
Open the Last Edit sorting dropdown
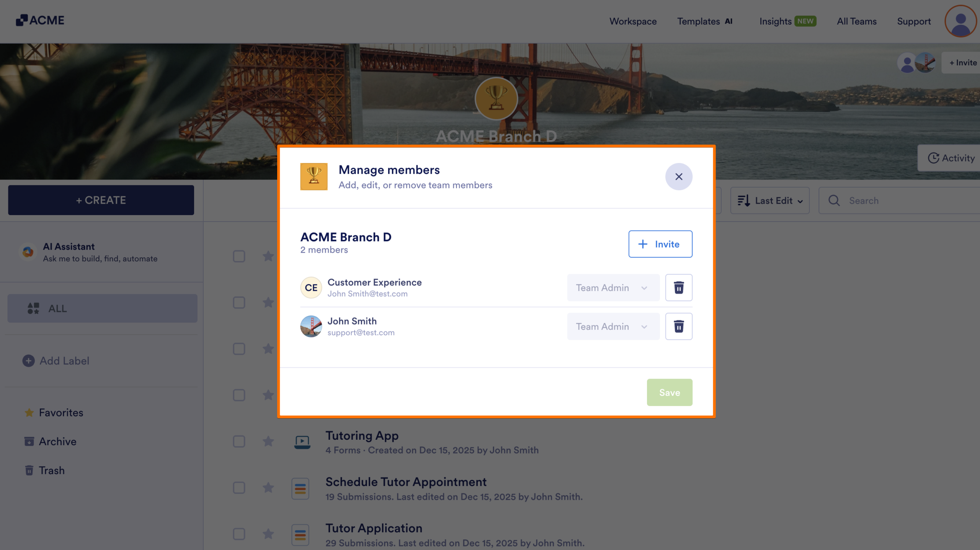coord(770,200)
